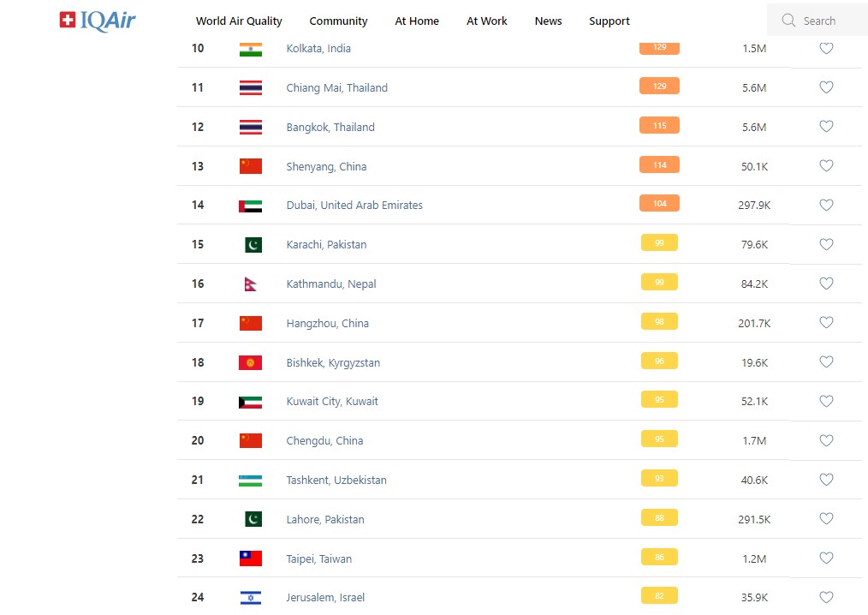Image resolution: width=868 pixels, height=615 pixels.
Task: Click the Nepal flag icon
Action: click(250, 284)
